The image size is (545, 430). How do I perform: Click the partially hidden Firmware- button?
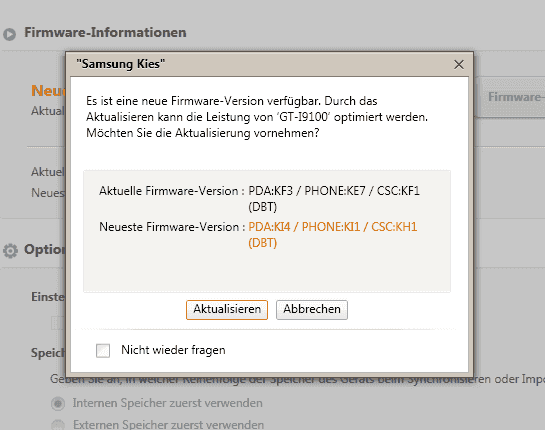coord(511,97)
